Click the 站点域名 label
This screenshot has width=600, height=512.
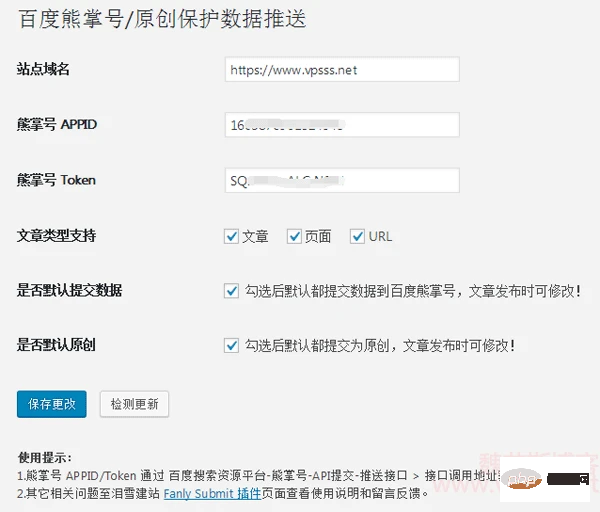43,69
